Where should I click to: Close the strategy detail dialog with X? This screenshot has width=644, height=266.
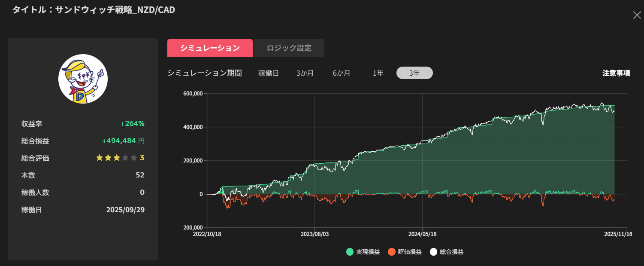point(637,15)
